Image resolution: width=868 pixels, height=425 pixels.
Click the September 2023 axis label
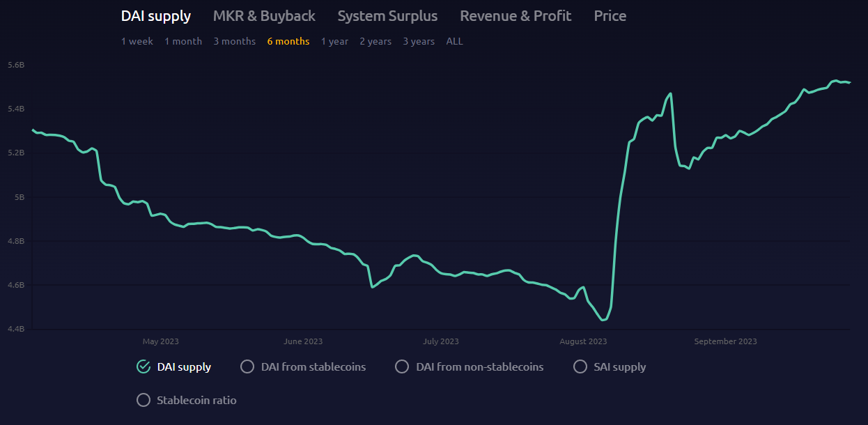(x=725, y=341)
